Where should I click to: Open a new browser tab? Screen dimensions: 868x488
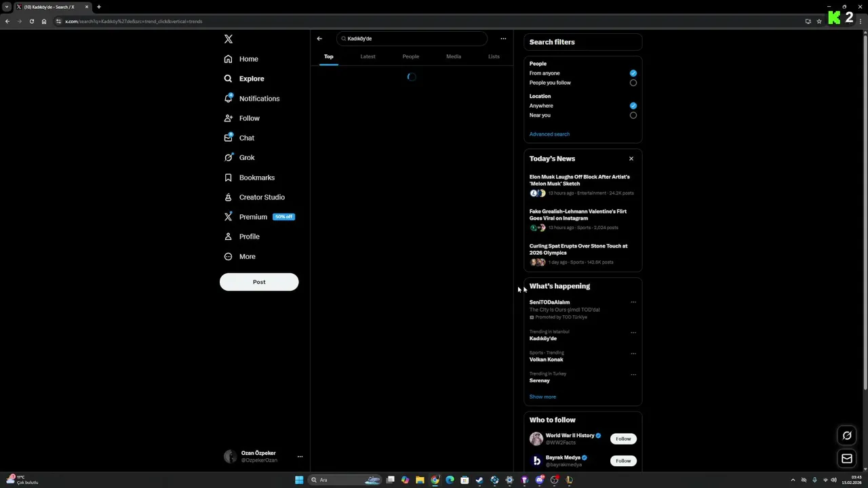pos(98,7)
